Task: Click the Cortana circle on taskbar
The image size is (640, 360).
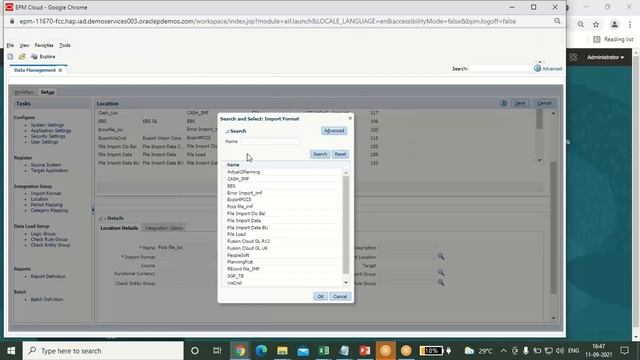Action: pyautogui.click(x=195, y=351)
